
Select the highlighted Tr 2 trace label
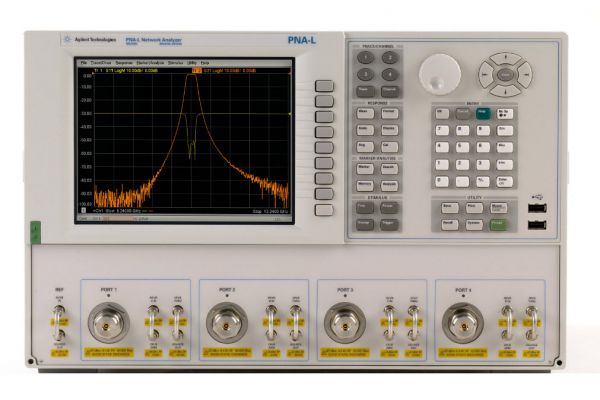(x=195, y=72)
